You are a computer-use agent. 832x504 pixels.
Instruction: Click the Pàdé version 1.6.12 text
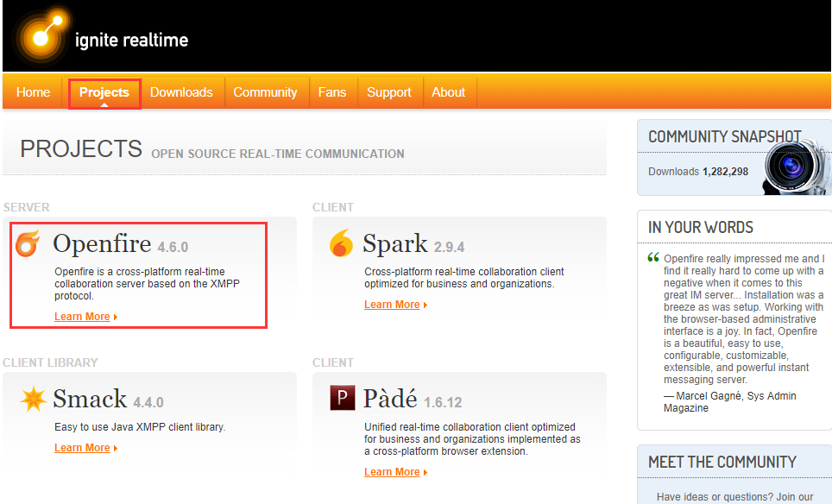pos(443,403)
